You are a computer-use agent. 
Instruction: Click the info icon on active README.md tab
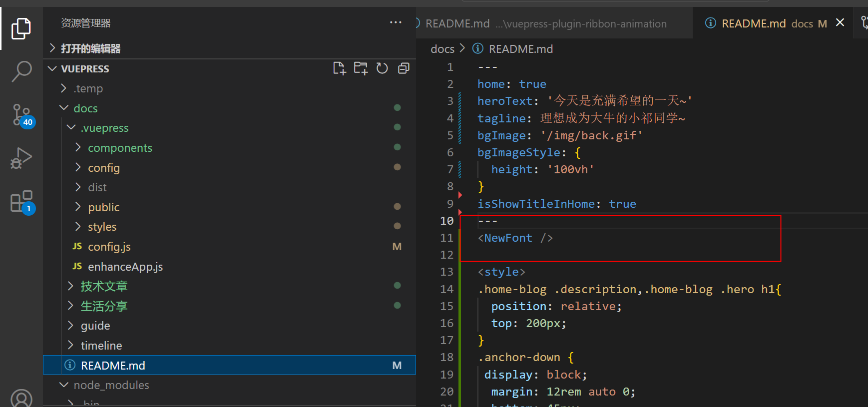coord(711,23)
